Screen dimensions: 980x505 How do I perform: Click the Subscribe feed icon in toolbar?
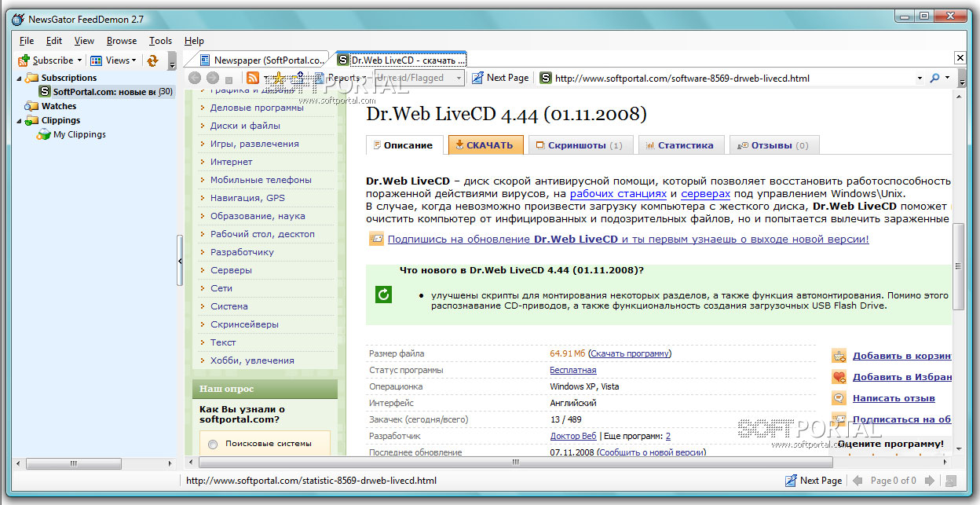[x=24, y=60]
